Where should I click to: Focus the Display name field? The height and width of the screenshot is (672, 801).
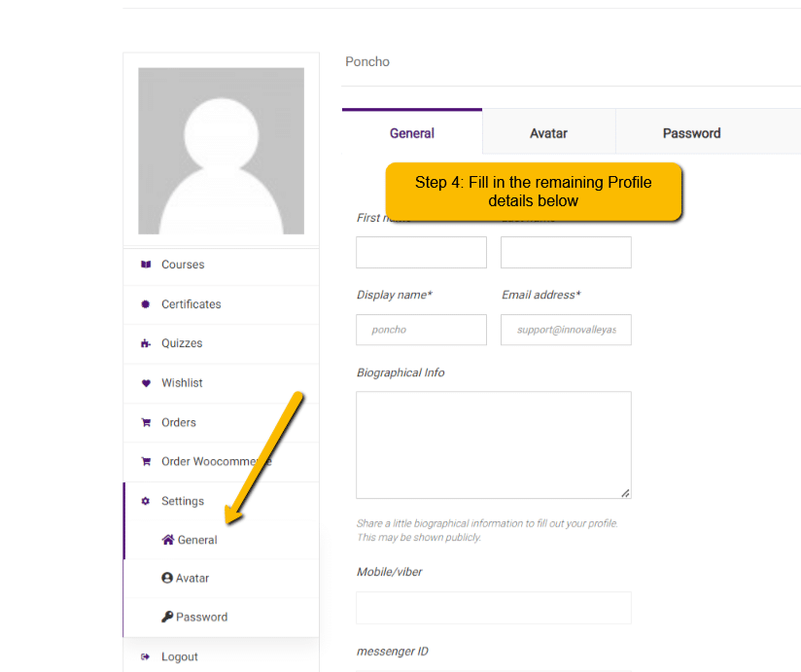click(421, 330)
